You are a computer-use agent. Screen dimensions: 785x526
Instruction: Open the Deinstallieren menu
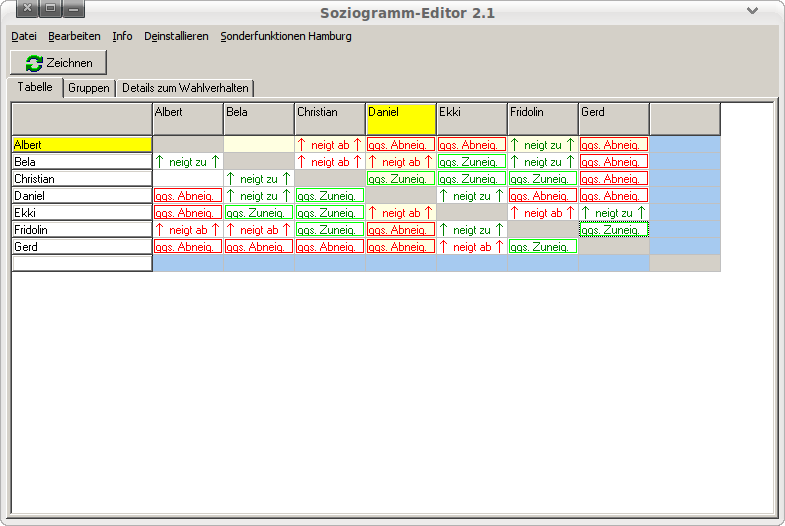176,36
